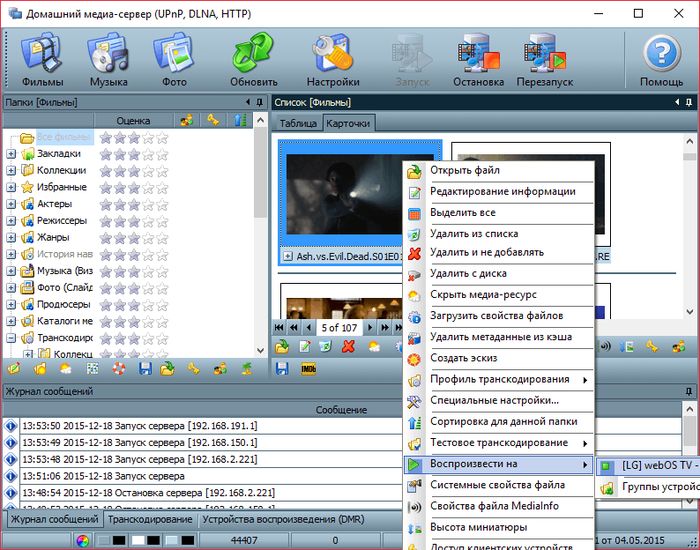Expand the Актеры folder node

(x=11, y=204)
